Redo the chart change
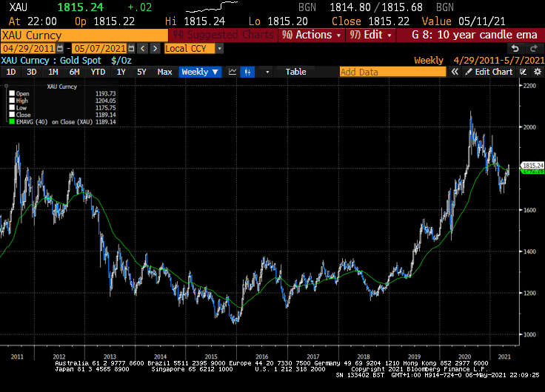The height and width of the screenshot is (392, 545). tap(534, 49)
